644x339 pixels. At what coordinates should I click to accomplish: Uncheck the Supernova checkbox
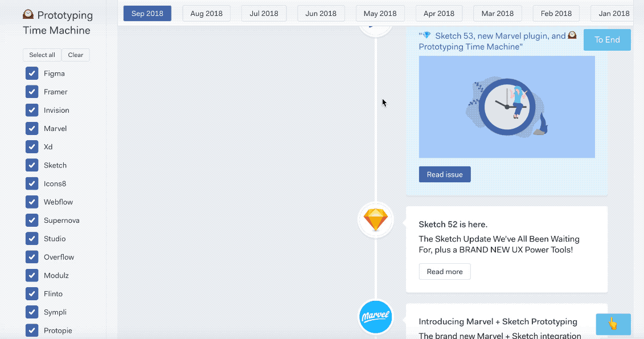pyautogui.click(x=32, y=220)
